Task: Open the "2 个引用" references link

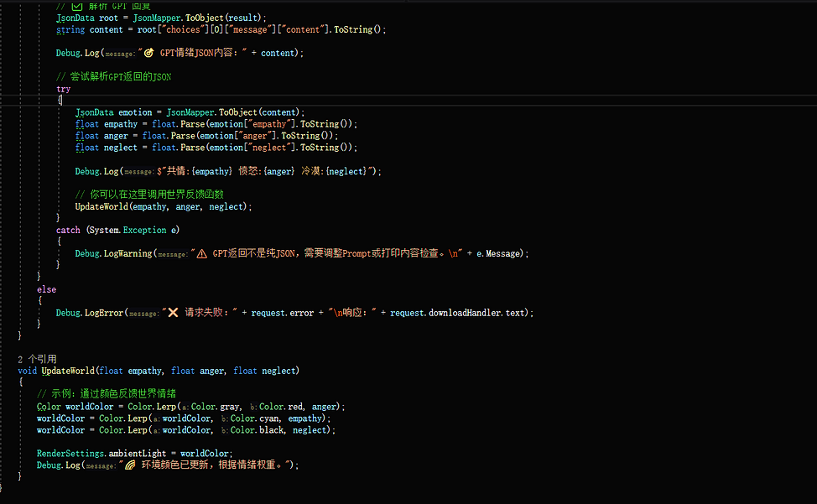Action: 37,359
